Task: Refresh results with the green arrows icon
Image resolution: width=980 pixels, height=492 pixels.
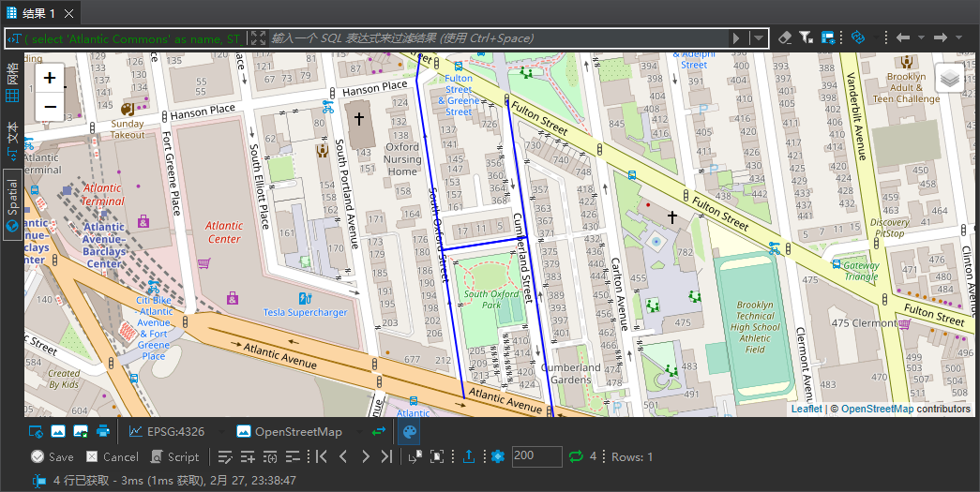Action: pos(576,457)
